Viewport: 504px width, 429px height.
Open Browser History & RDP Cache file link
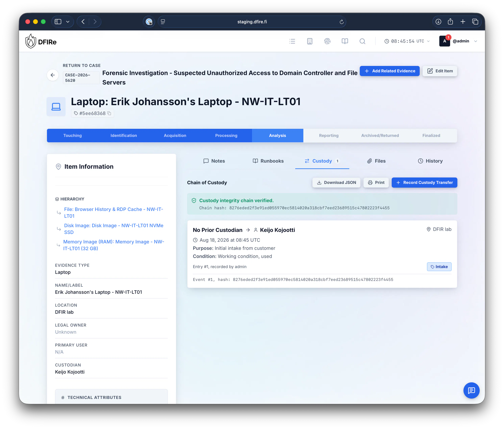click(114, 212)
